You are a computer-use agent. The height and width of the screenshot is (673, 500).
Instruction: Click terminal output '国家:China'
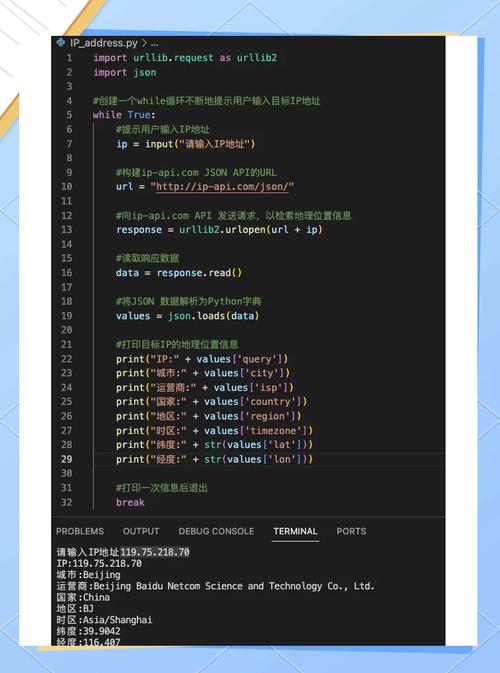coord(83,597)
